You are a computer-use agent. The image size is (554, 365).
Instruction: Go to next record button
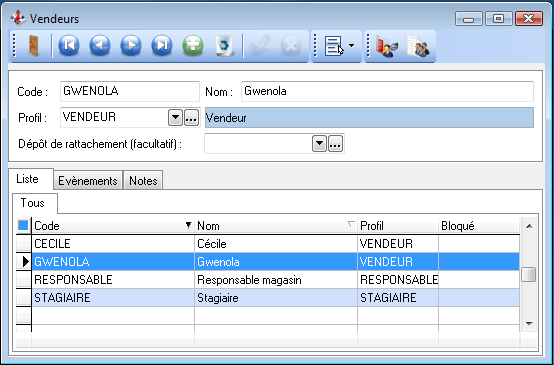pos(131,46)
